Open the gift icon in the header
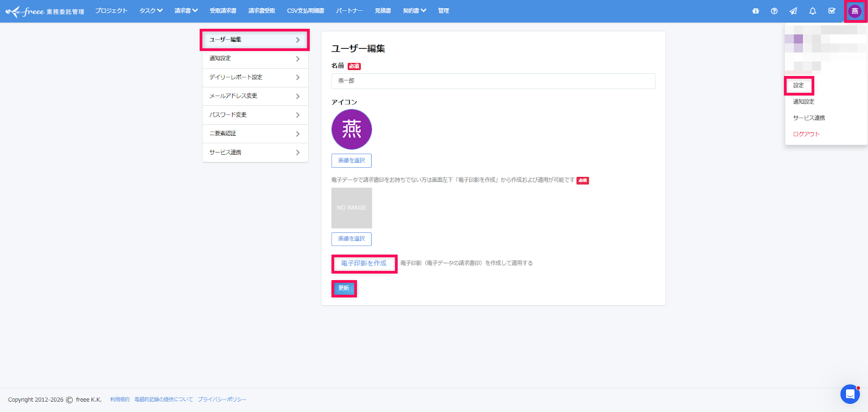Screen dimensions: 868x412 pyautogui.click(x=756, y=11)
